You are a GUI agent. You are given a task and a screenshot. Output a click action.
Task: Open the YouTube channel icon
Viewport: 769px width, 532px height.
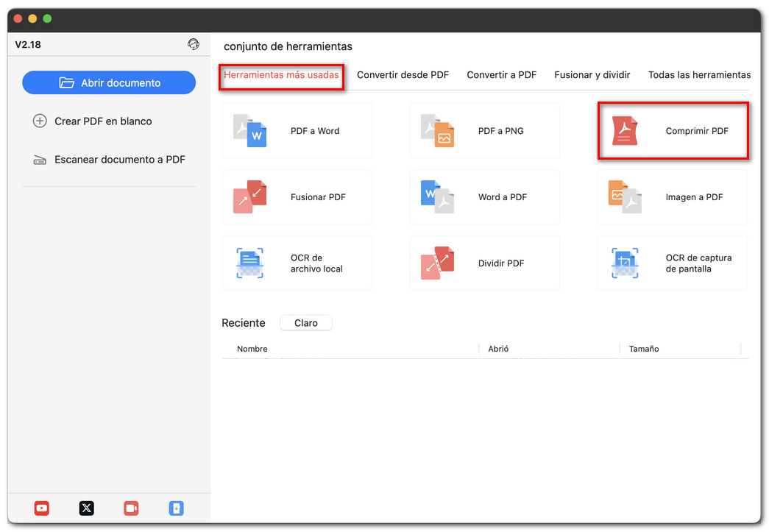pos(41,508)
